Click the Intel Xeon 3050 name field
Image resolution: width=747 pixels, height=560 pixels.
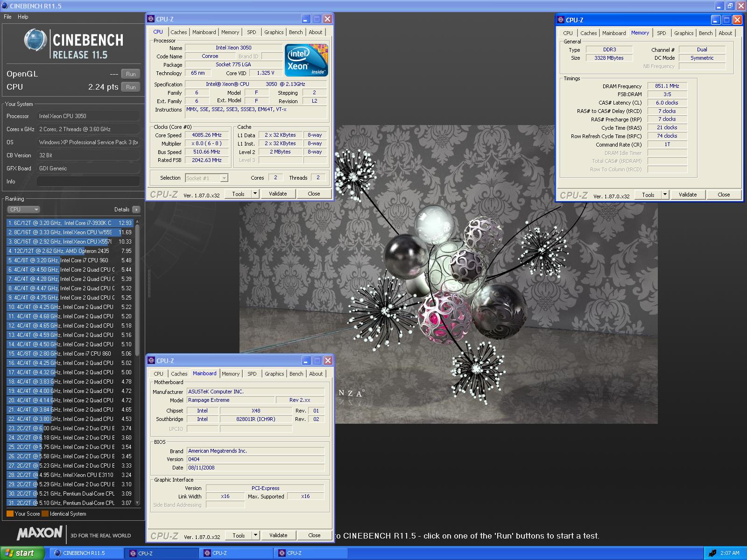233,48
